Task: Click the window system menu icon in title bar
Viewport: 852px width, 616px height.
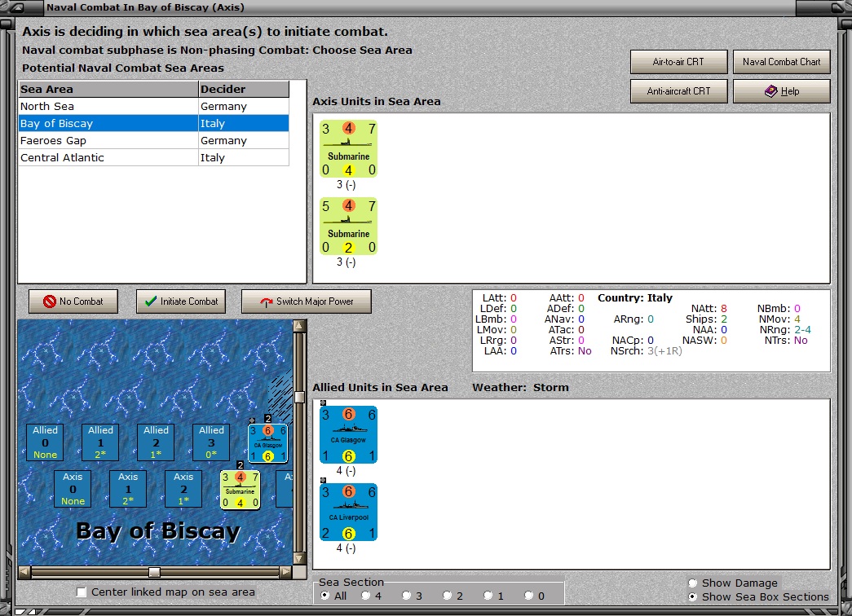Action: click(x=17, y=7)
